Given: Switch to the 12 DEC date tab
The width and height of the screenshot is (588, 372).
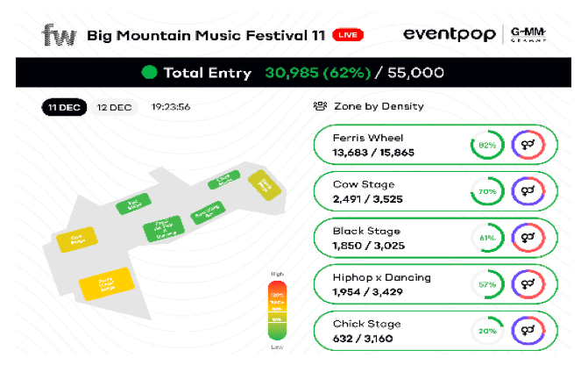Looking at the screenshot, I should [115, 107].
